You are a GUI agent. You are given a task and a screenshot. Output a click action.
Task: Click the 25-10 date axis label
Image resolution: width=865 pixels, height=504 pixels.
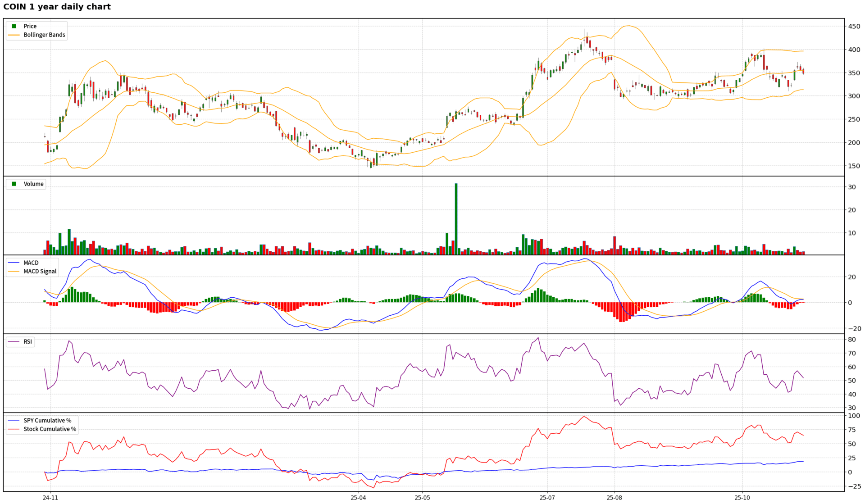tap(742, 498)
